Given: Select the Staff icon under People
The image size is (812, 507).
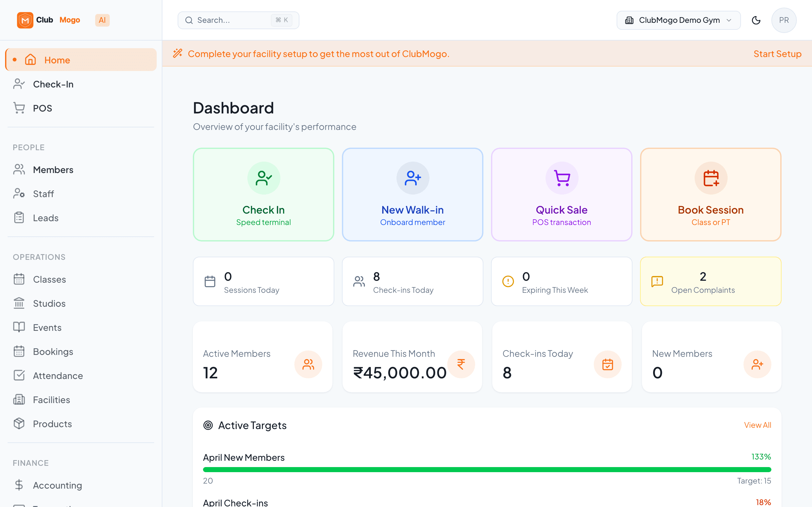Looking at the screenshot, I should point(19,194).
